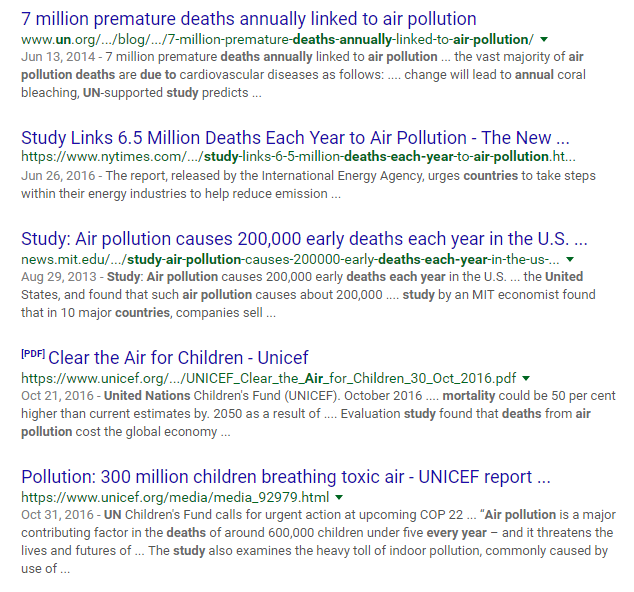Expand the dropdown arrow beside the UNICEF PDF URL
Image resolution: width=634 pixels, height=592 pixels.
(x=526, y=379)
